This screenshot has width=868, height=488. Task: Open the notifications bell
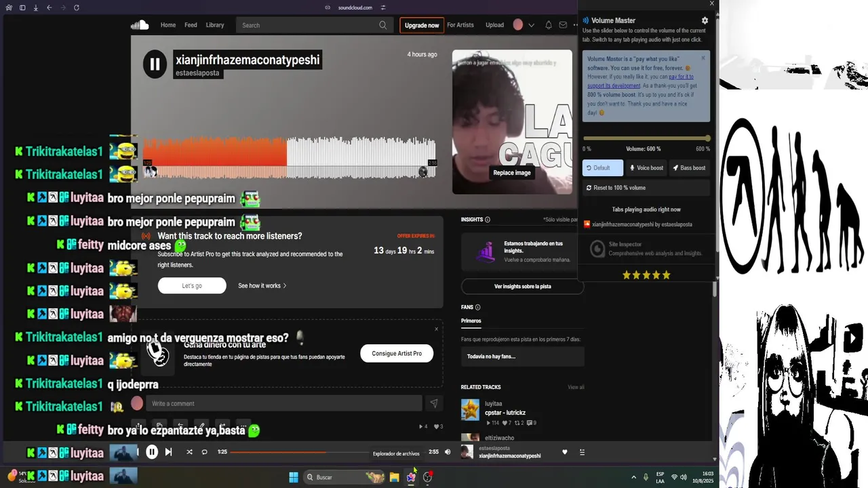tap(549, 25)
